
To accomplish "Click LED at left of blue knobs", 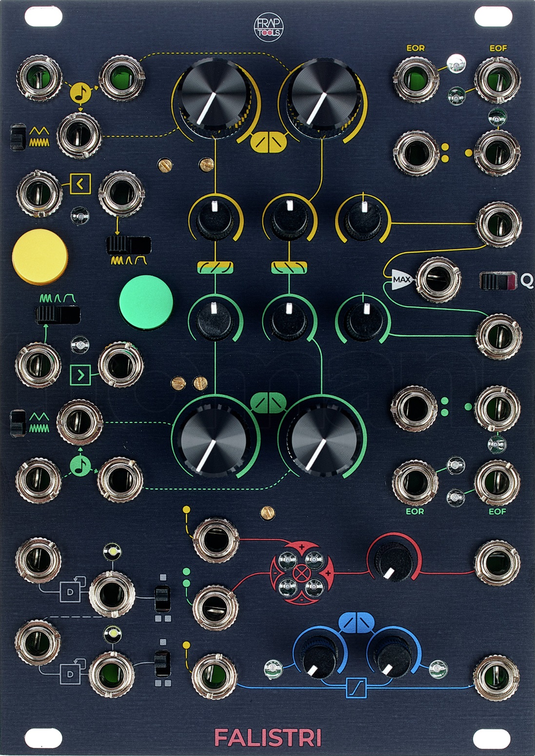I will [273, 669].
